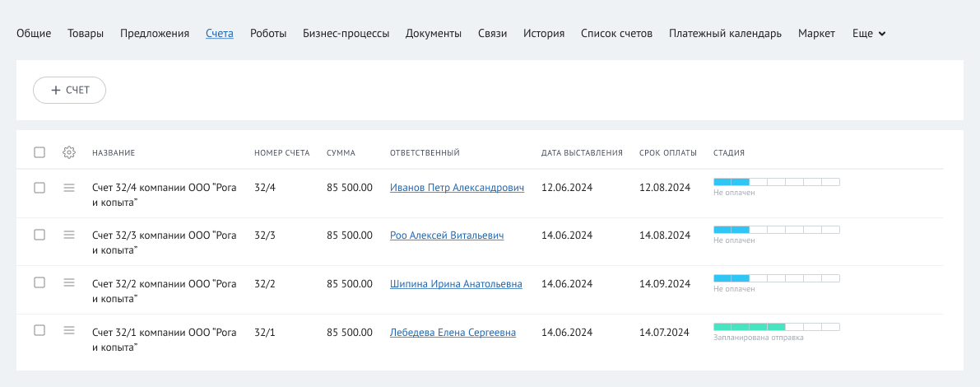Open row menu for invoice 32/2
This screenshot has height=387, width=980.
point(69,282)
